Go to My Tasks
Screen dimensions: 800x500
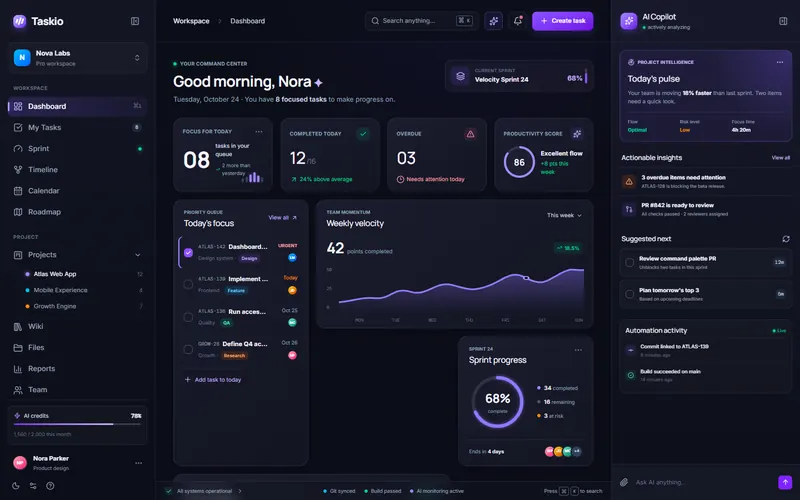(x=78, y=127)
